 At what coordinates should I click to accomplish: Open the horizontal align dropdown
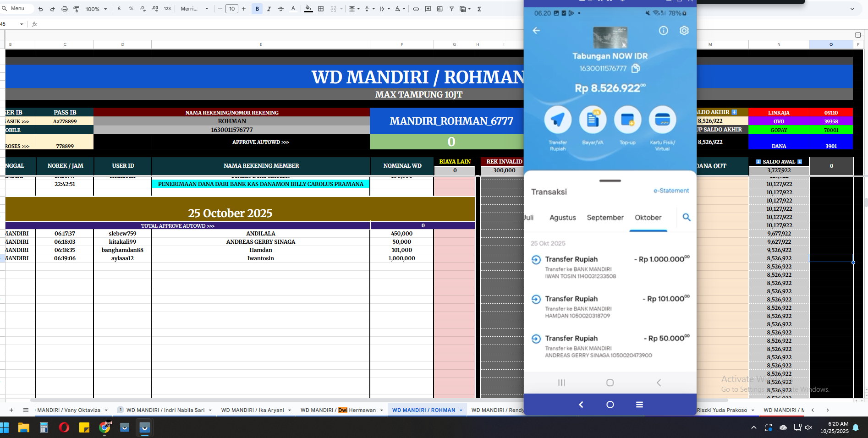click(x=354, y=9)
